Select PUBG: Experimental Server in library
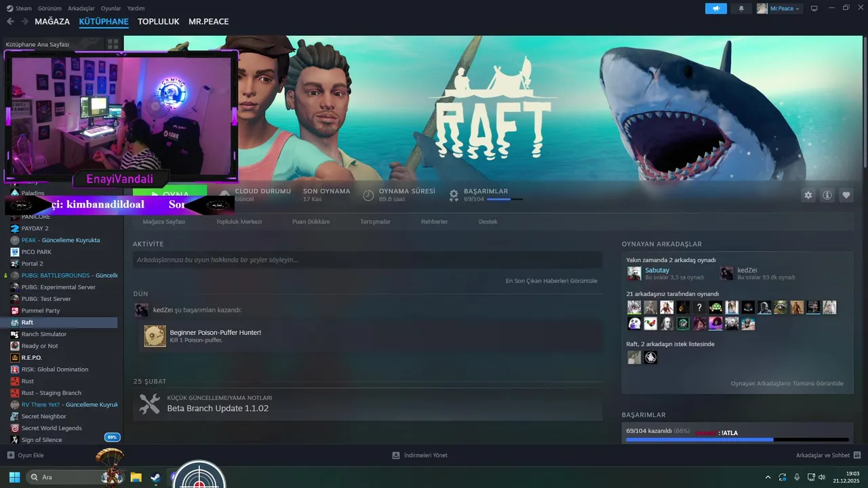The image size is (868, 488). point(58,287)
